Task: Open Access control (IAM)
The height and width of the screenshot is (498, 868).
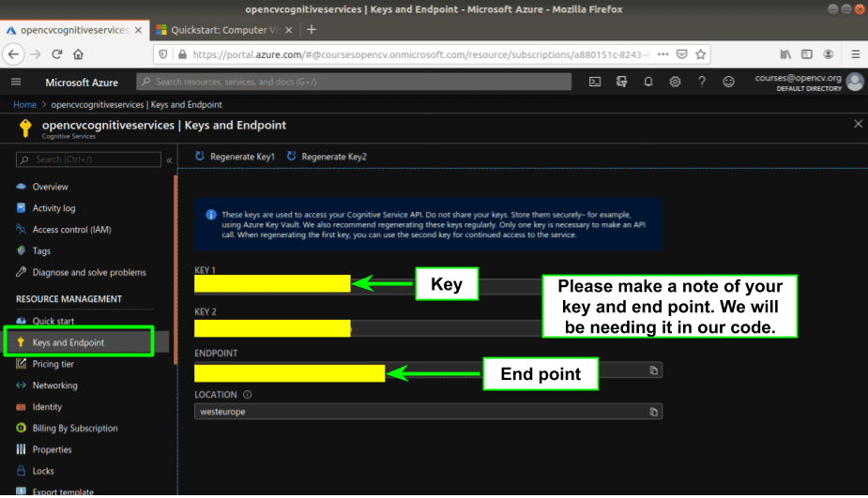Action: (71, 230)
